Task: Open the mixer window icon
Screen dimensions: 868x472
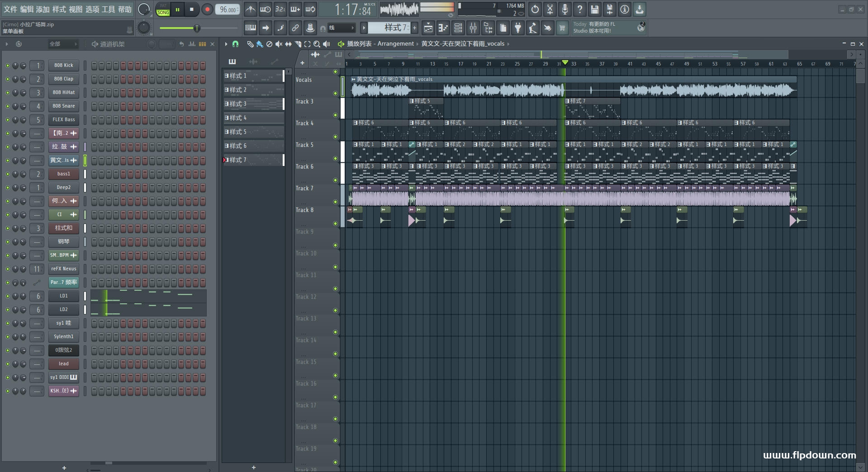Action: point(473,28)
